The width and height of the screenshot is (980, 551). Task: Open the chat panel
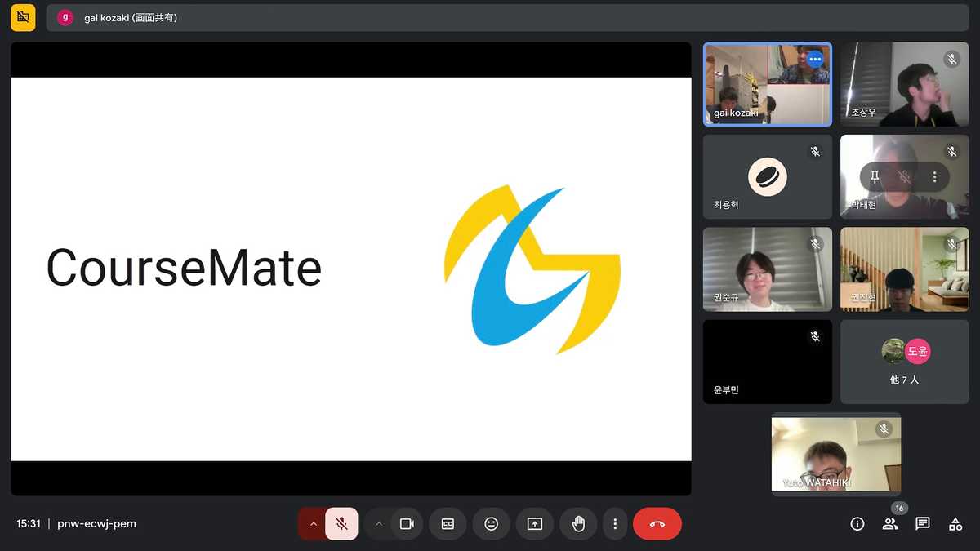click(923, 524)
